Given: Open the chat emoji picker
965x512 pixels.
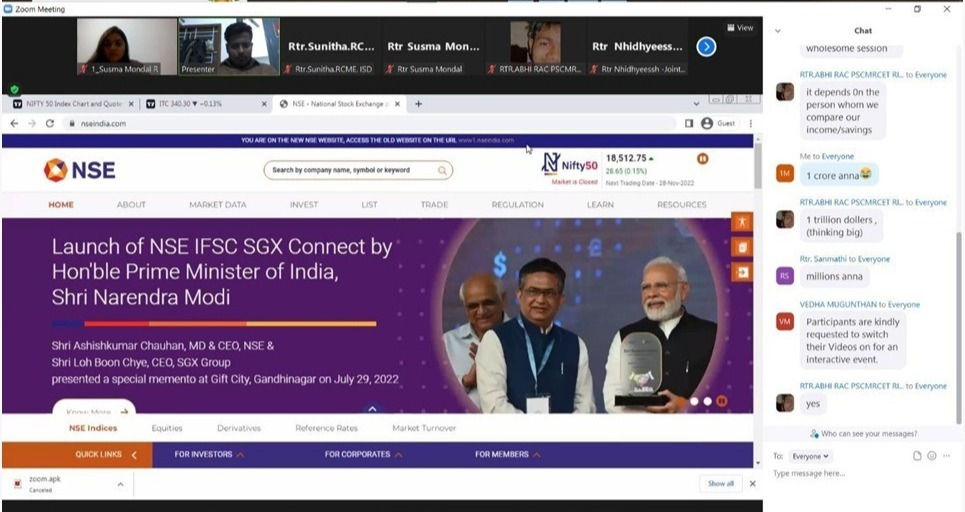Looking at the screenshot, I should click(x=932, y=456).
